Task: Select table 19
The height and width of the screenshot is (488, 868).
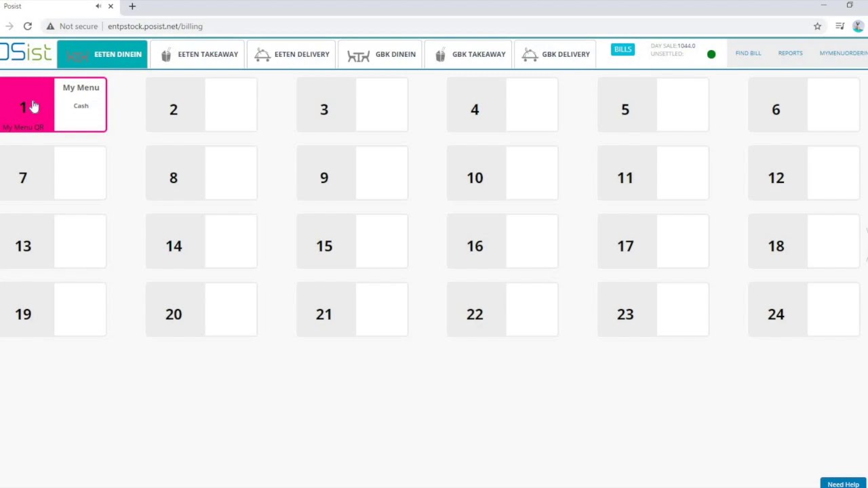Action: point(53,310)
